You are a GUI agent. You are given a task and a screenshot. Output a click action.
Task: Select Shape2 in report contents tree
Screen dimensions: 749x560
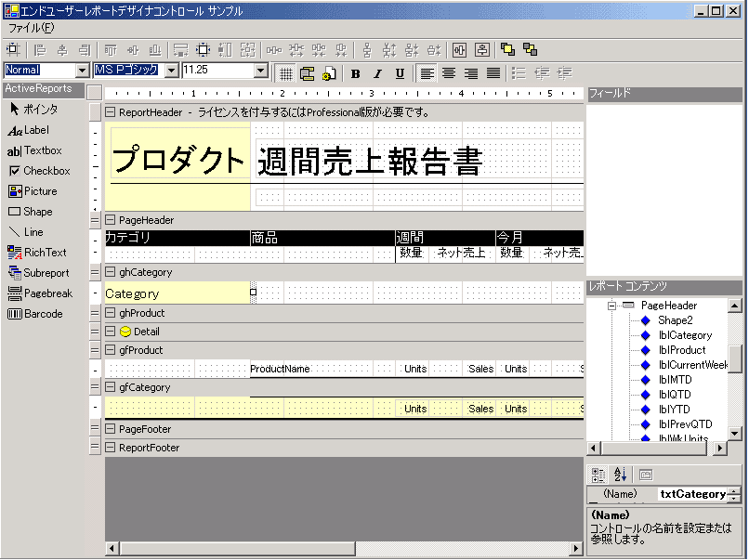click(x=675, y=320)
